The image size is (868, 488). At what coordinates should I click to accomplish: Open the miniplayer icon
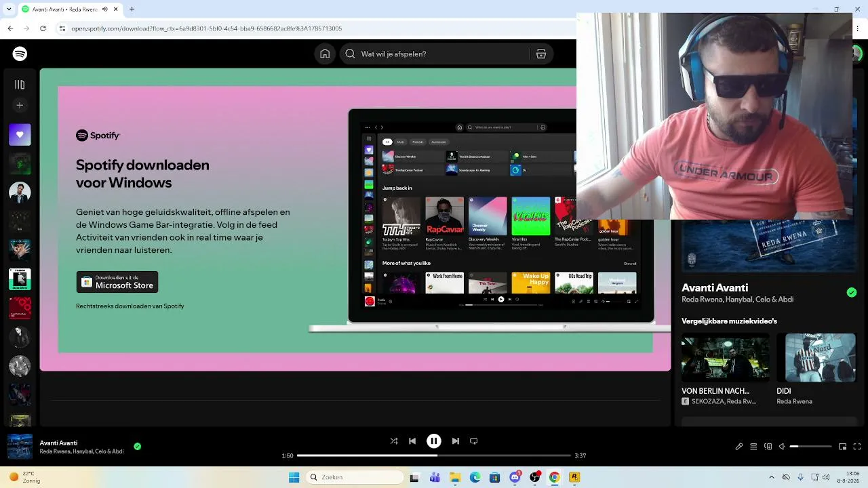(842, 447)
